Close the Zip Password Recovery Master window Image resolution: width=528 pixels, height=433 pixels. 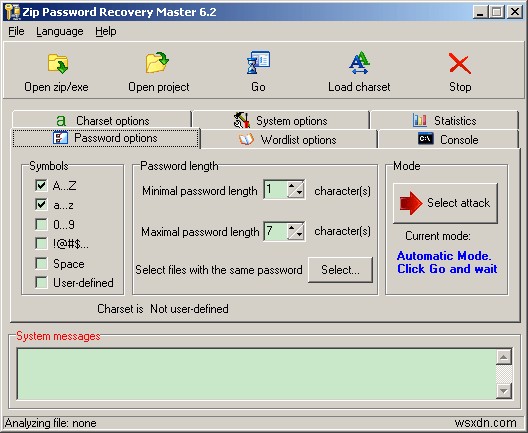tap(515, 12)
